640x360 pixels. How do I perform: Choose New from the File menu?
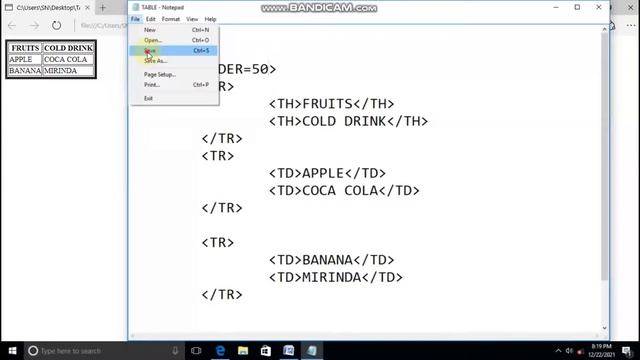[x=174, y=30]
